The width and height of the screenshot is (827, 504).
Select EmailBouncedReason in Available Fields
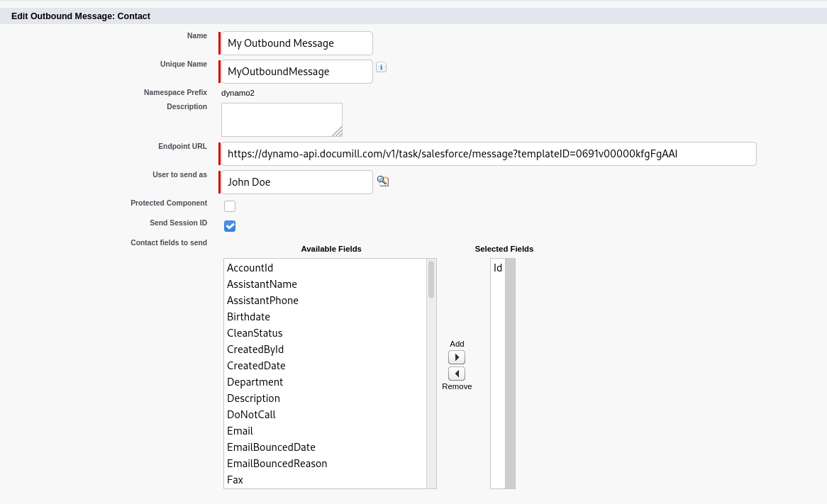(x=277, y=464)
